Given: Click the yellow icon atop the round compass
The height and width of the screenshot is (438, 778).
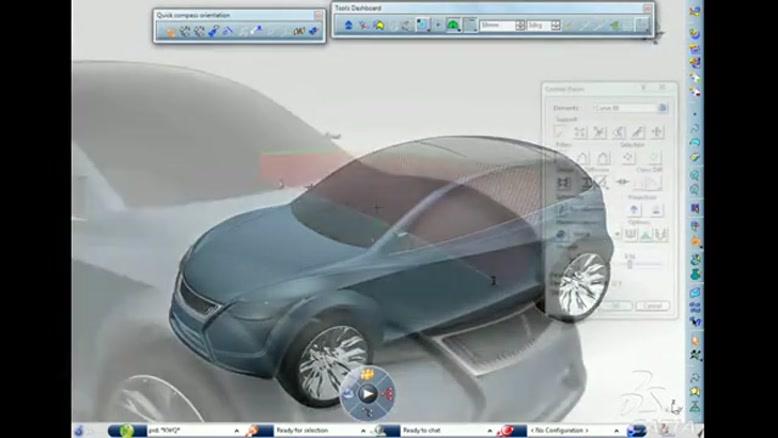Looking at the screenshot, I should pyautogui.click(x=367, y=375).
